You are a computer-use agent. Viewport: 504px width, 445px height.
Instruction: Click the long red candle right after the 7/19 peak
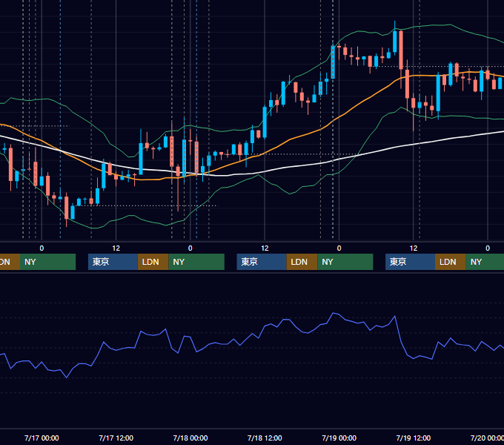point(401,50)
